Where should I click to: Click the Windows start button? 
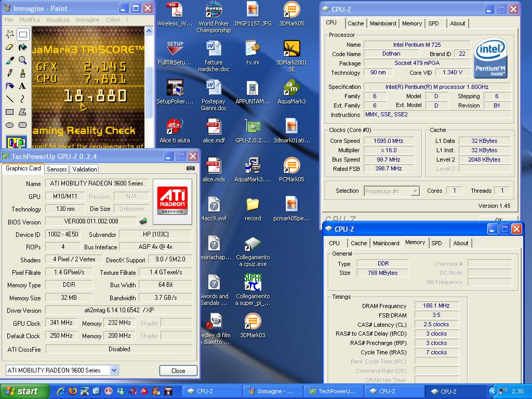tap(24, 391)
